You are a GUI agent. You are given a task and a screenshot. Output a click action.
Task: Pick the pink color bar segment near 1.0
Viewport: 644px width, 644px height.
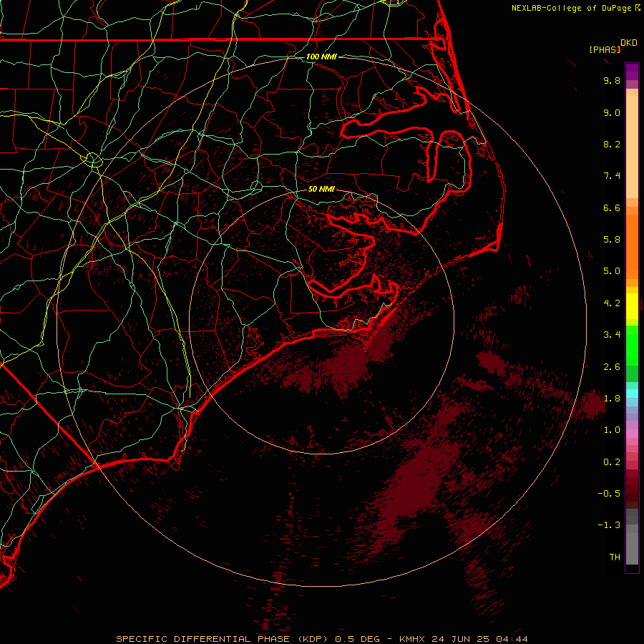coord(632,434)
